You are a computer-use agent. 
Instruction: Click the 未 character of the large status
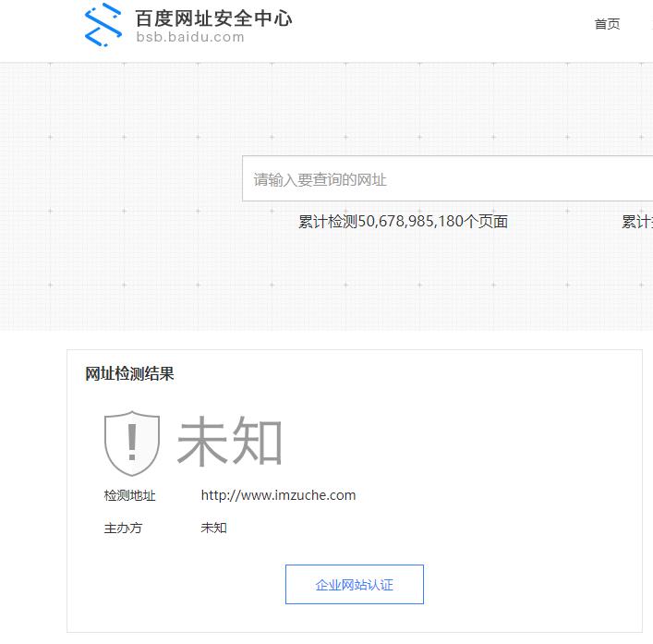pos(203,442)
